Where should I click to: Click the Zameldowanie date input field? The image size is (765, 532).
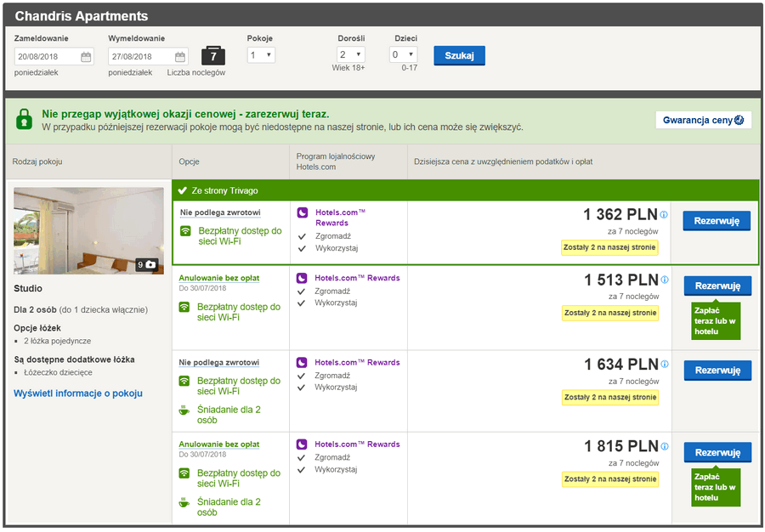54,57
